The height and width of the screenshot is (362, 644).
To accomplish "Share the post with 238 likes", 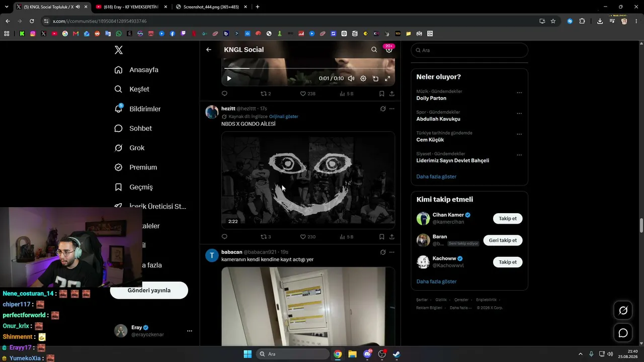I will click(x=392, y=94).
